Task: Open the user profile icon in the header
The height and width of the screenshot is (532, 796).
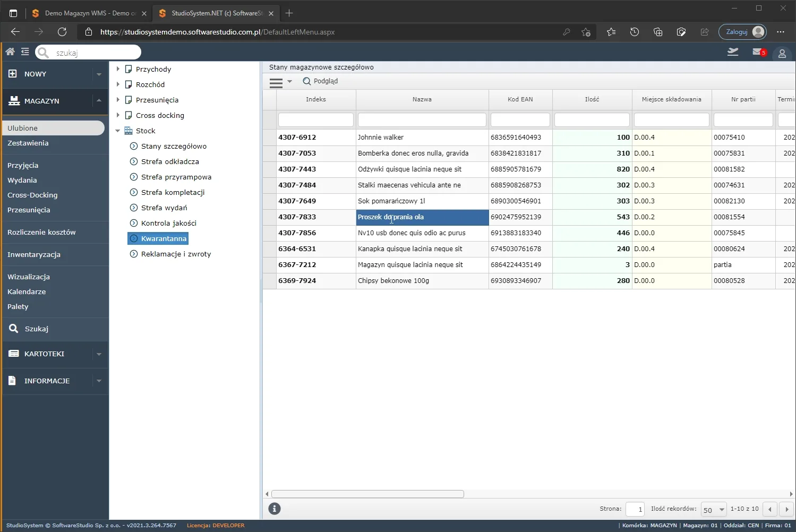Action: pyautogui.click(x=782, y=53)
